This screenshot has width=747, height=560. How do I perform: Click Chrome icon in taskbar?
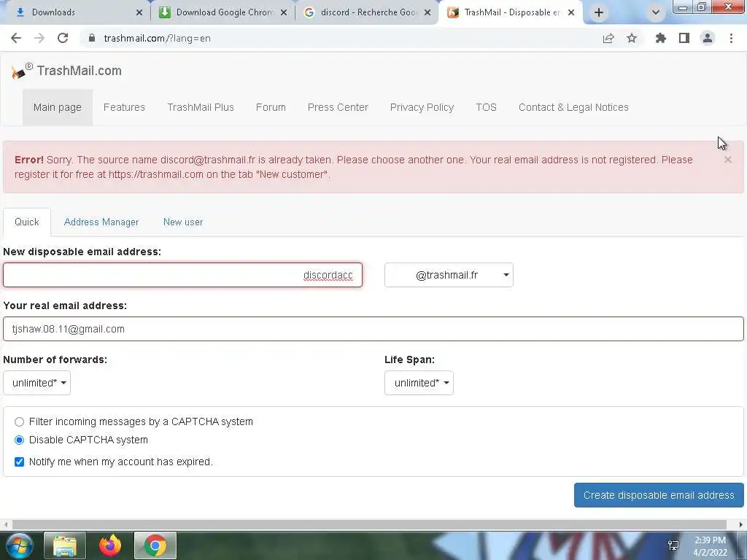click(155, 545)
